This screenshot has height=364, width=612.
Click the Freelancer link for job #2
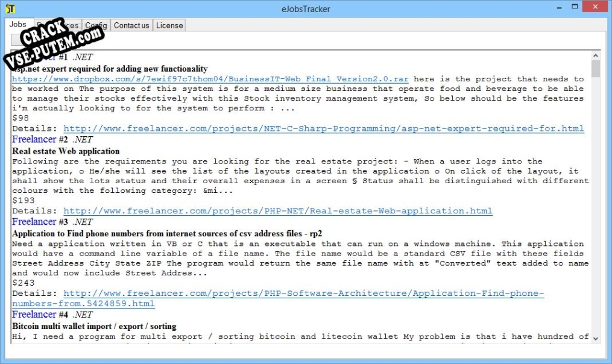click(x=34, y=139)
